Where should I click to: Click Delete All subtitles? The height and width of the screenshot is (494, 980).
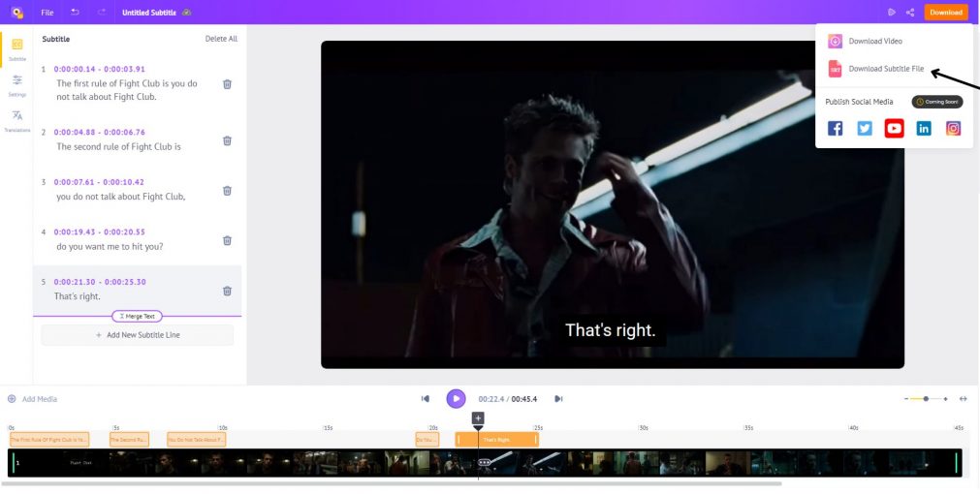221,39
